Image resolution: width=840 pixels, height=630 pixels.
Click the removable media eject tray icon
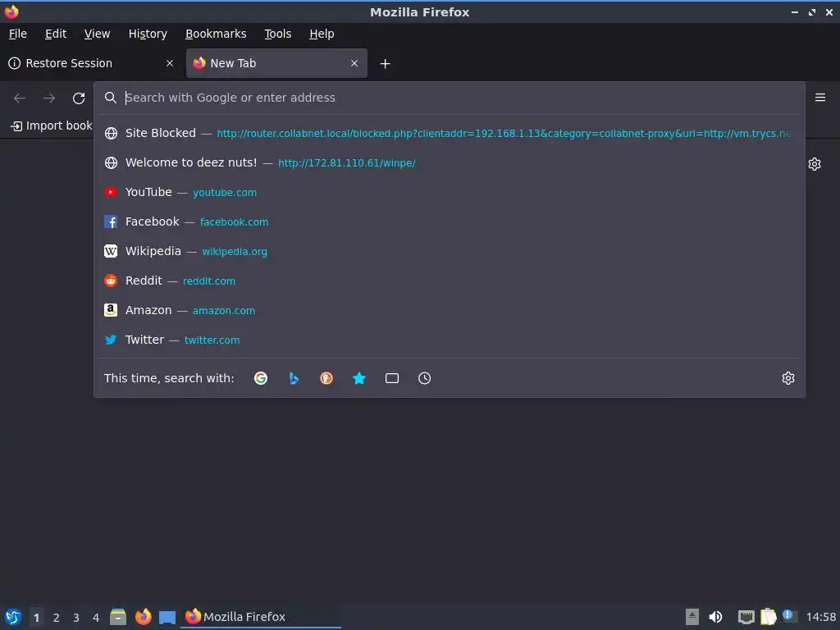point(692,617)
